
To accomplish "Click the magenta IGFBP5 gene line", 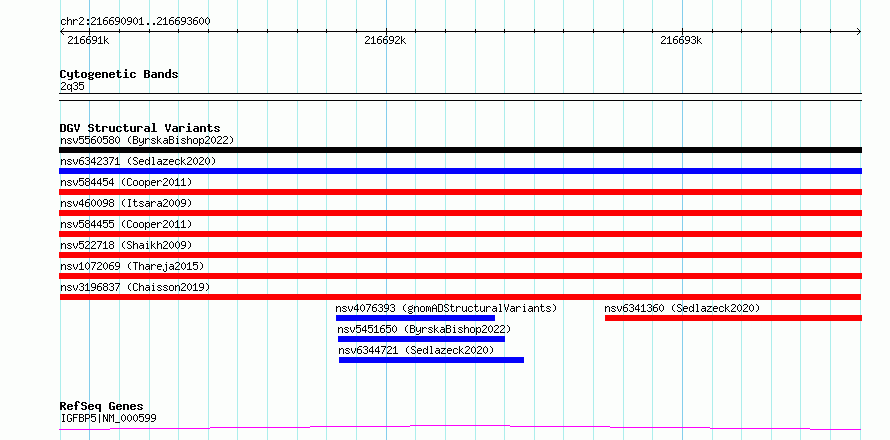I will click(x=460, y=428).
